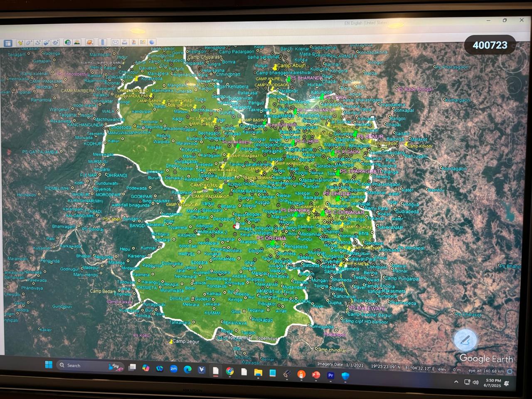This screenshot has height=399, width=532.
Task: Click View in Google Maps icon
Action: click(143, 42)
